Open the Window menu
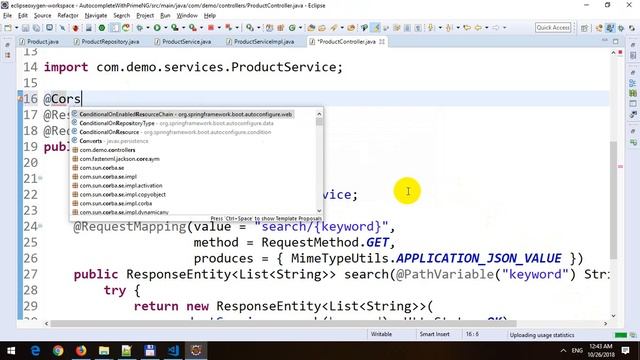This screenshot has width=640, height=360. pos(187,16)
